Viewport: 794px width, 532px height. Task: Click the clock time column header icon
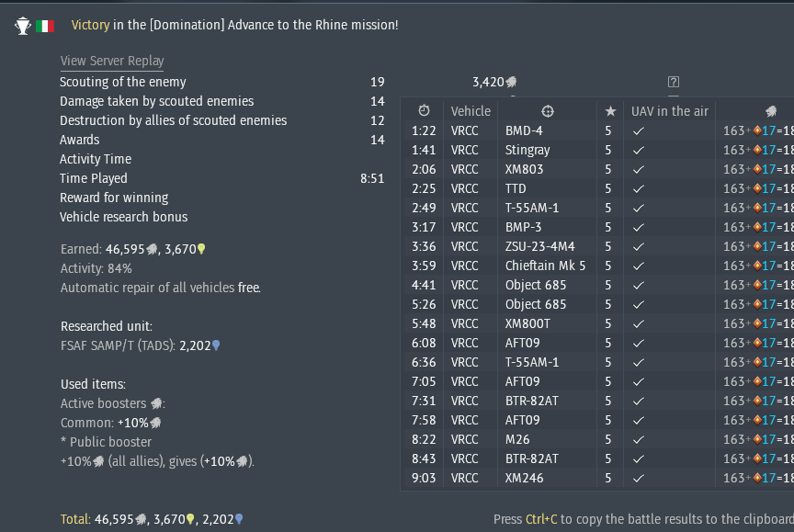tap(424, 111)
